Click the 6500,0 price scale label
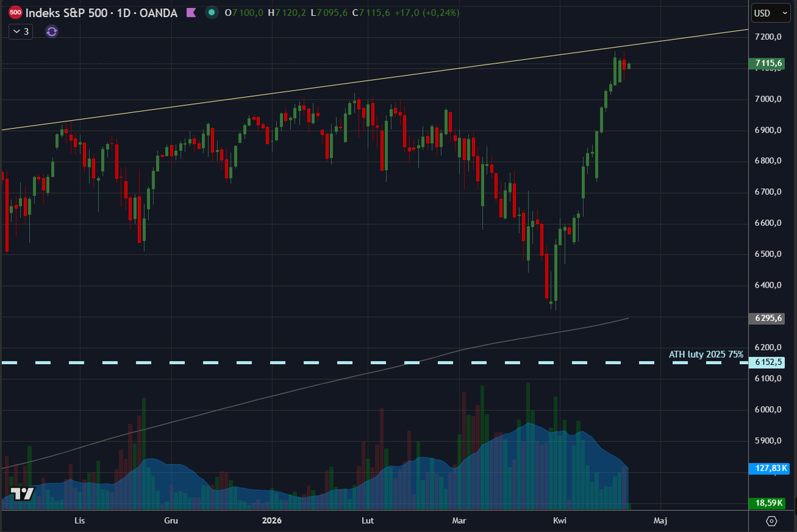797x532 pixels. click(767, 254)
